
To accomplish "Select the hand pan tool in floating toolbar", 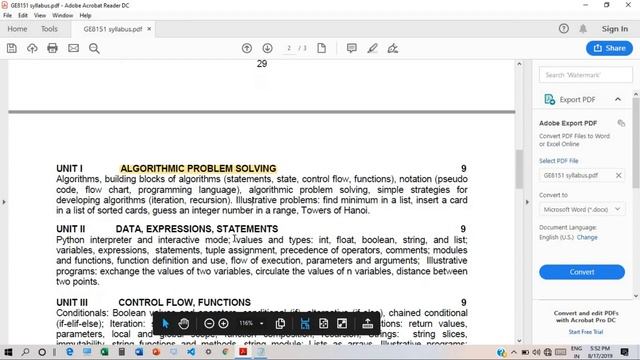I will (184, 324).
